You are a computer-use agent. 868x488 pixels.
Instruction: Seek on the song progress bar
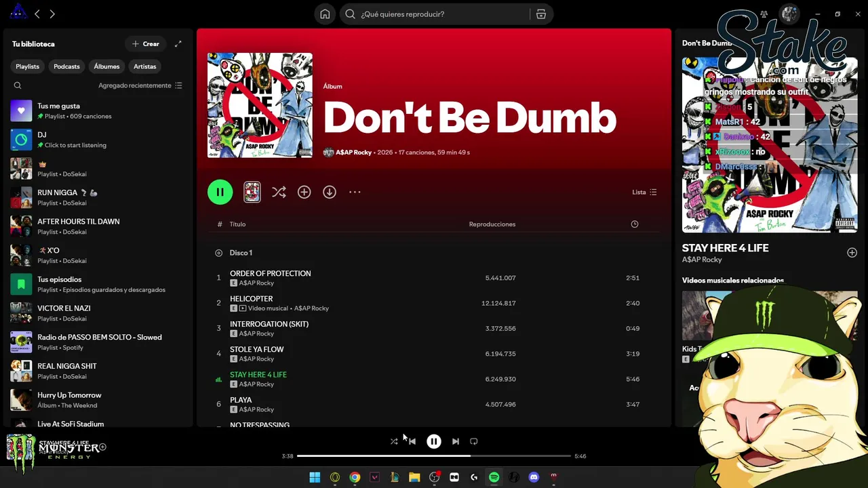coord(434,456)
